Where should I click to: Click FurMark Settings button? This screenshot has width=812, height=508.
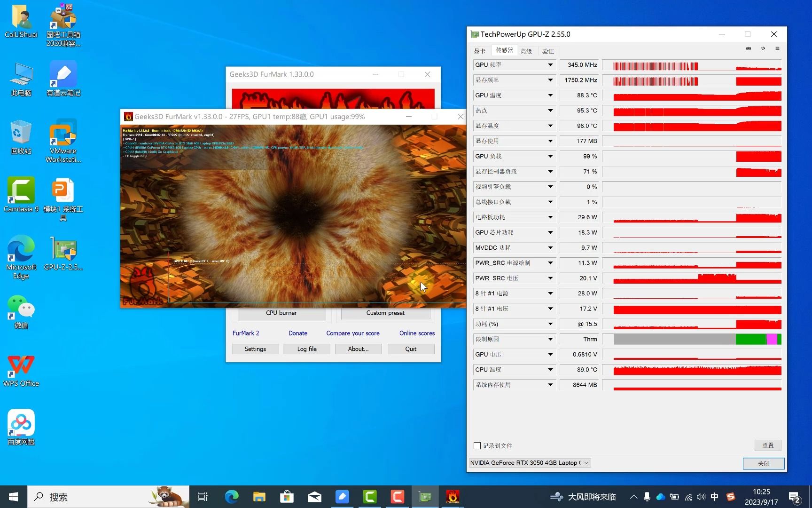(x=255, y=349)
